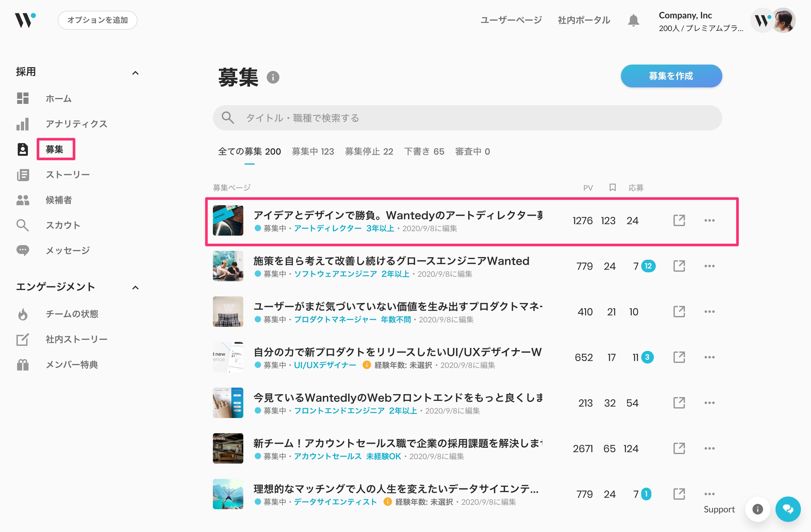Click the Support info circle button

[757, 509]
